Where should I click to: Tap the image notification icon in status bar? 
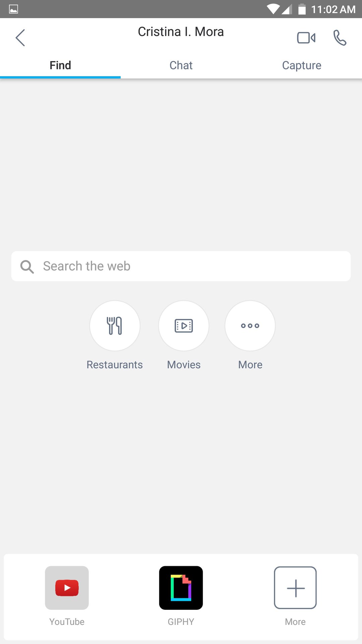pyautogui.click(x=13, y=9)
